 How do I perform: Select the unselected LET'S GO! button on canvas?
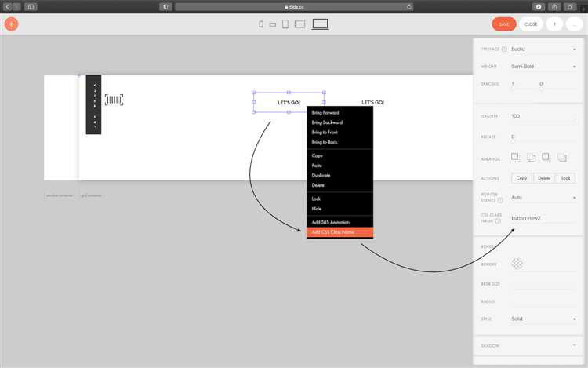point(372,103)
